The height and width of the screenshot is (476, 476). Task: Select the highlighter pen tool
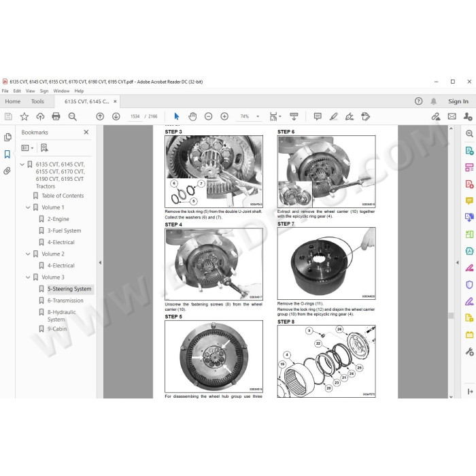(x=334, y=116)
